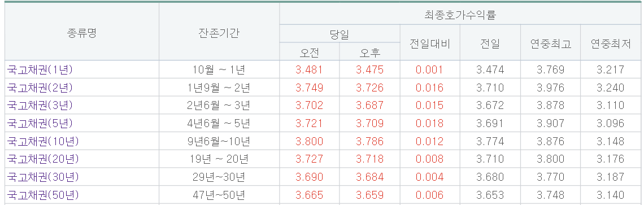This screenshot has width=644, height=205.
Task: Click afternoon yield 3.659
Action: pos(369,195)
